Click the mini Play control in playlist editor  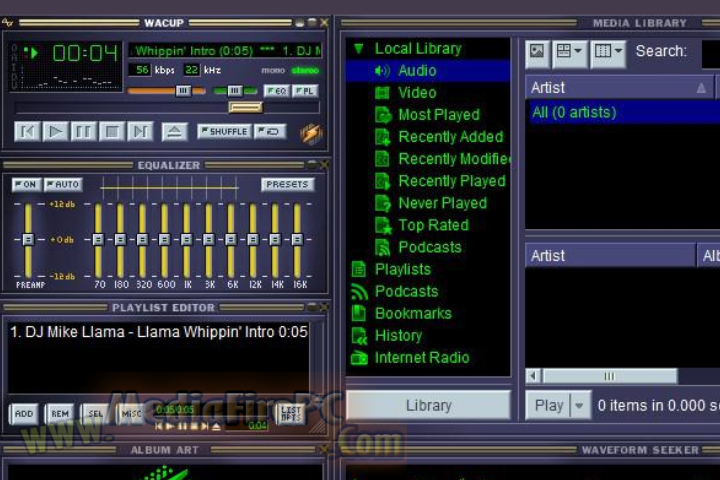pos(169,427)
